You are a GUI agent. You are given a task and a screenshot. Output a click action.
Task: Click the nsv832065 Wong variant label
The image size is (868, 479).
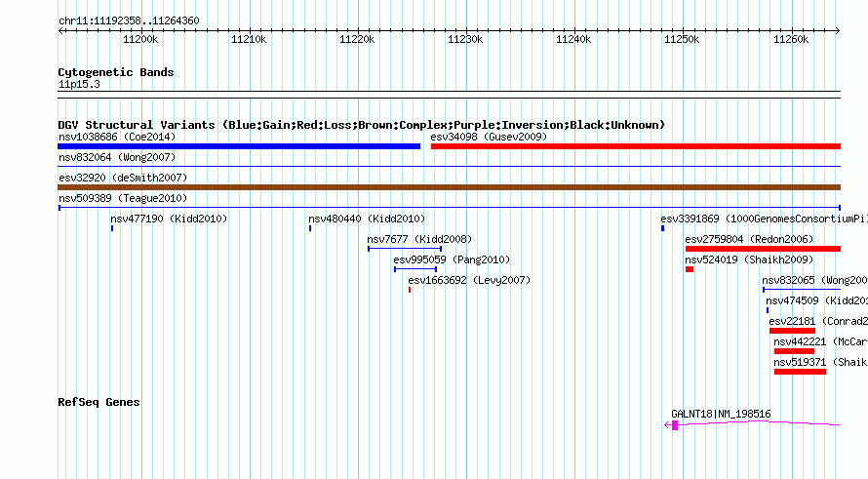[x=815, y=280]
